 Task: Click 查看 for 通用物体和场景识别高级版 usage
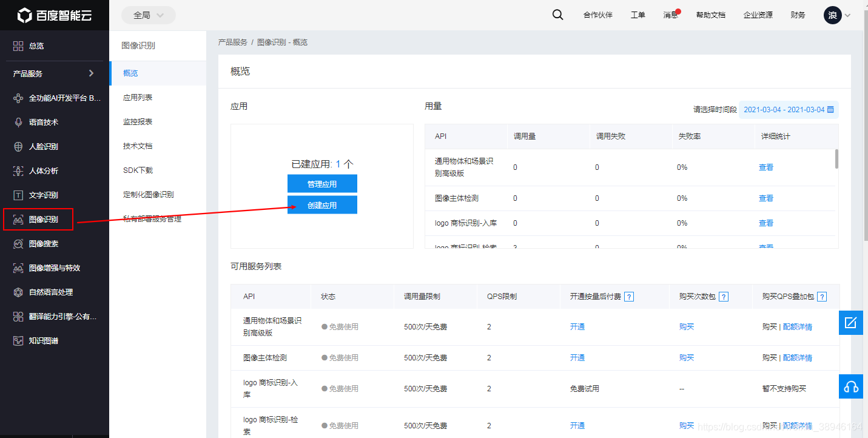(x=766, y=167)
